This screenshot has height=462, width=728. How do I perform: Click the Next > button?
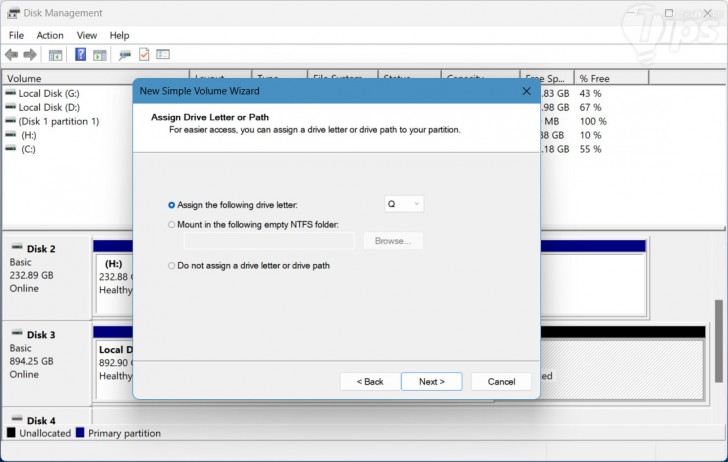pyautogui.click(x=431, y=382)
